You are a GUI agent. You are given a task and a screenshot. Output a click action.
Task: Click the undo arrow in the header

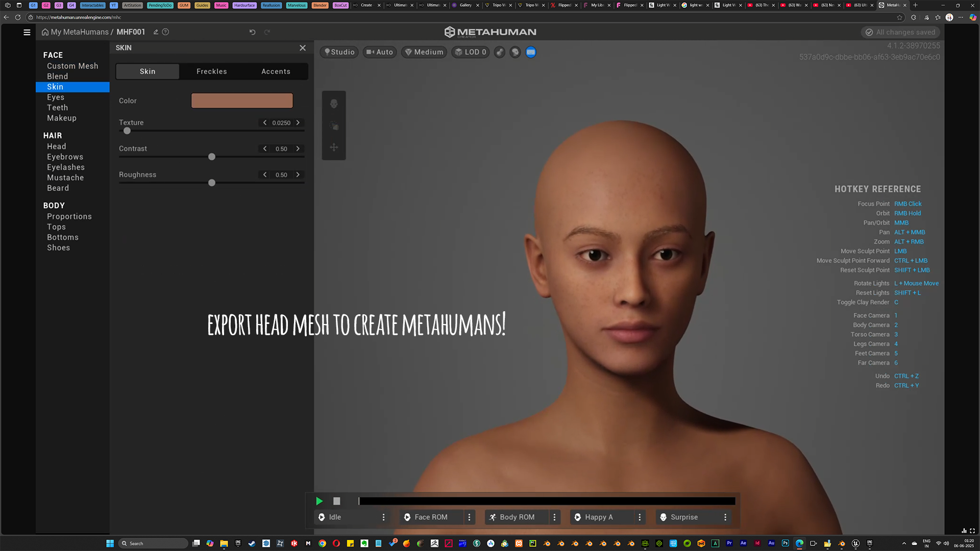252,32
